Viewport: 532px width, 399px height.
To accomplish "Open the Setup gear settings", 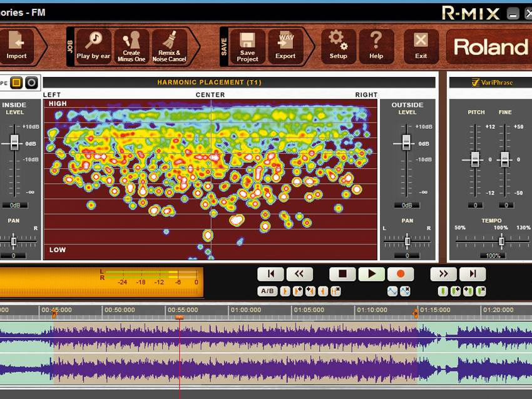I will pyautogui.click(x=338, y=46).
